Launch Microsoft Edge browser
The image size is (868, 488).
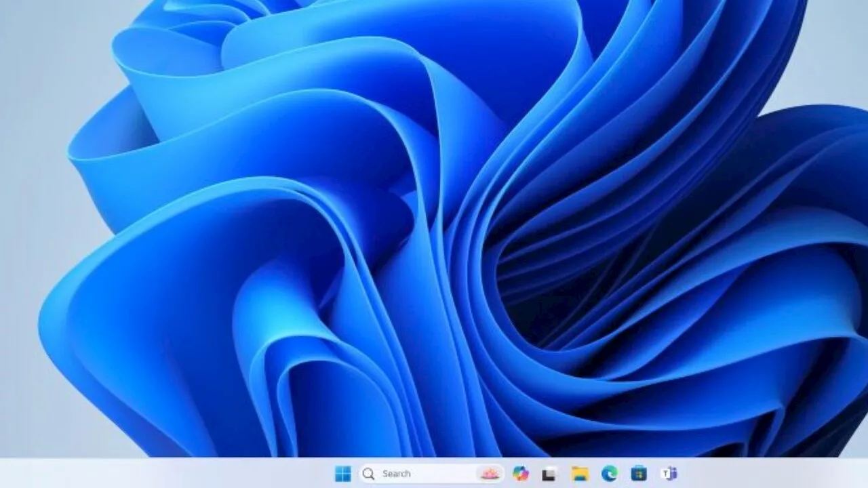tap(609, 474)
